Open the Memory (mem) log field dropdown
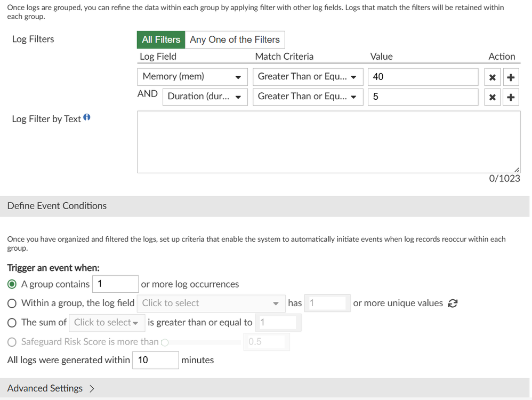The height and width of the screenshot is (400, 532). tap(192, 77)
